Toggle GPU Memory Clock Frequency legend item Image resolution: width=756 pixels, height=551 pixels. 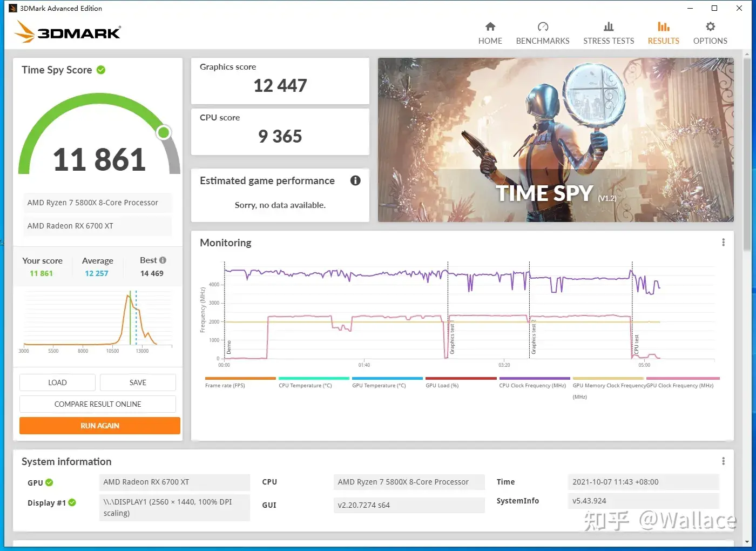[608, 388]
